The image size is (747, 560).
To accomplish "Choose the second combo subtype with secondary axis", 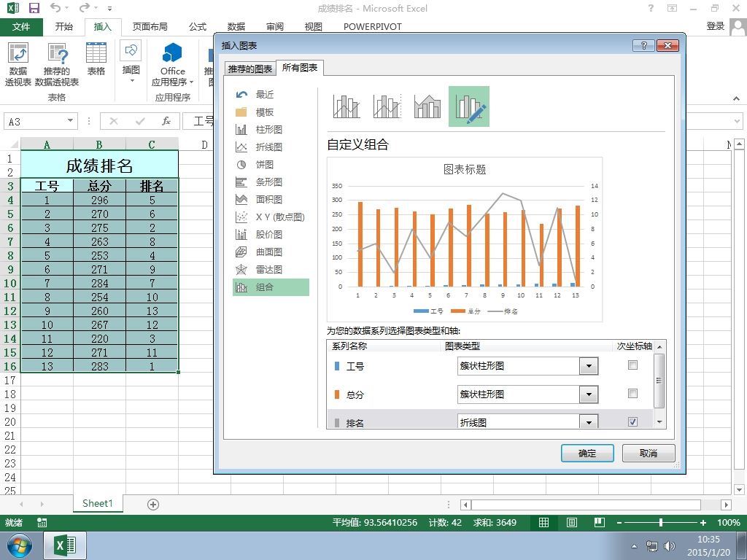I will [387, 106].
